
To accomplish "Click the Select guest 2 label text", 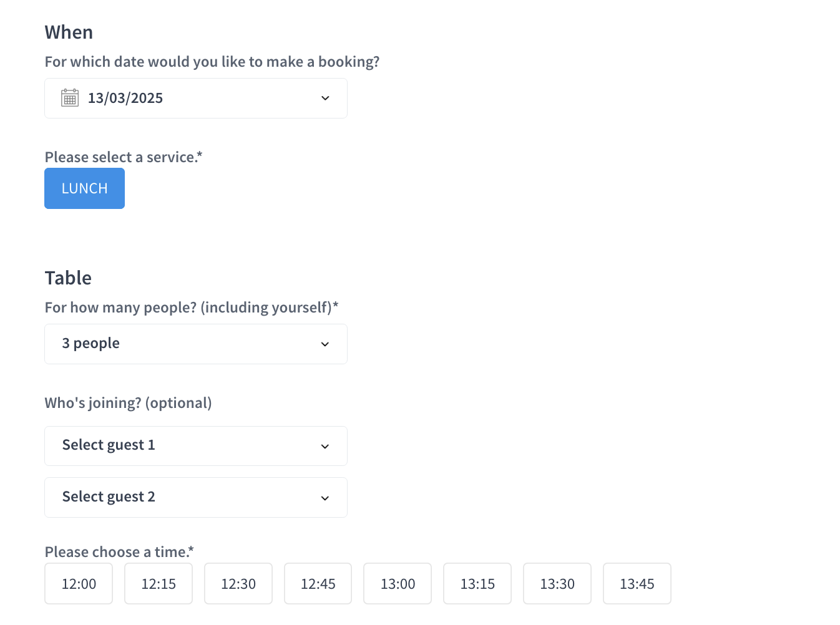I will [109, 497].
